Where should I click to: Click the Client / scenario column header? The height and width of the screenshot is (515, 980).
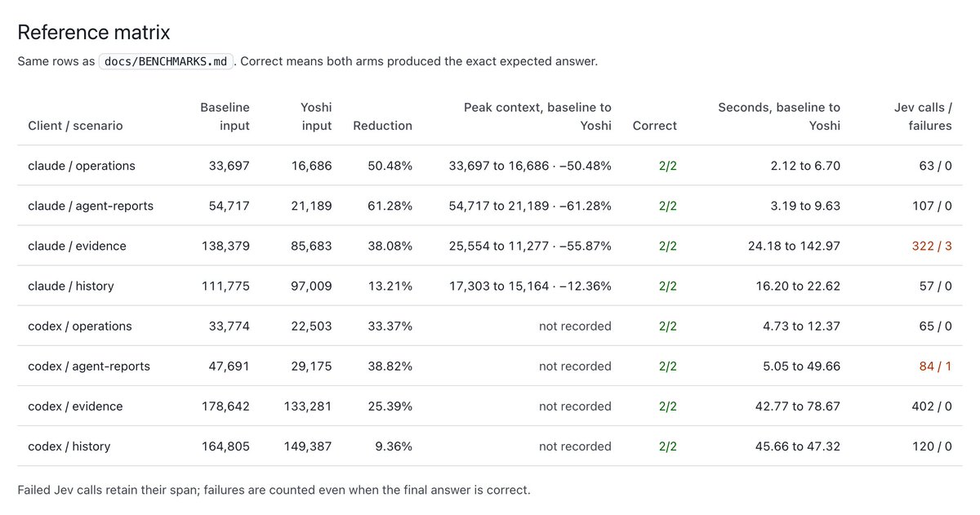coord(75,126)
